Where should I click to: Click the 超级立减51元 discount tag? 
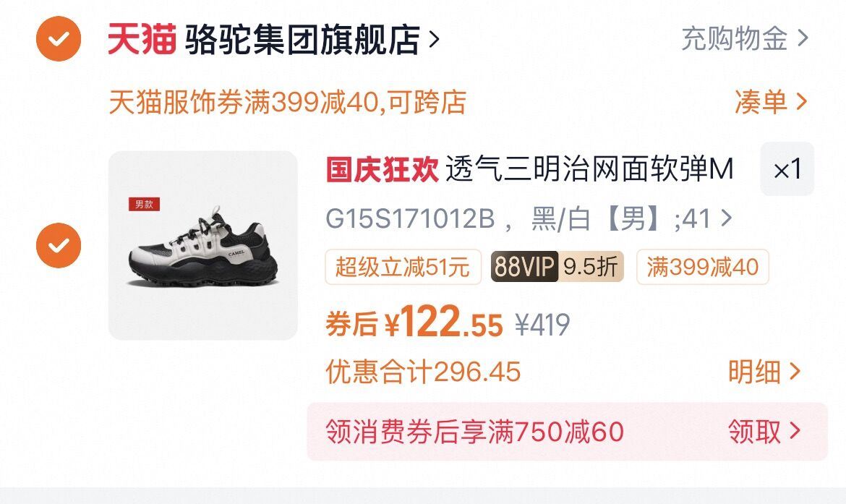coord(403,267)
